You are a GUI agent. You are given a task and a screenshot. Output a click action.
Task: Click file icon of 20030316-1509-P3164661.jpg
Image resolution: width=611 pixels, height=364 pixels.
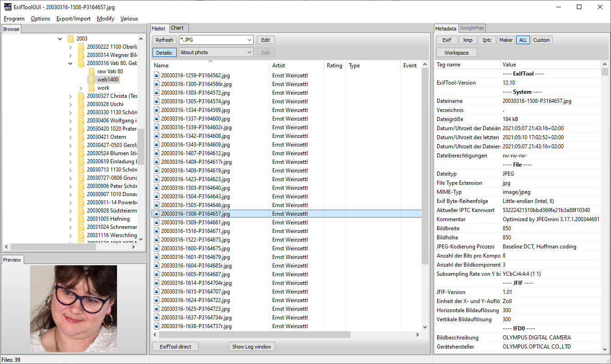tap(157, 222)
